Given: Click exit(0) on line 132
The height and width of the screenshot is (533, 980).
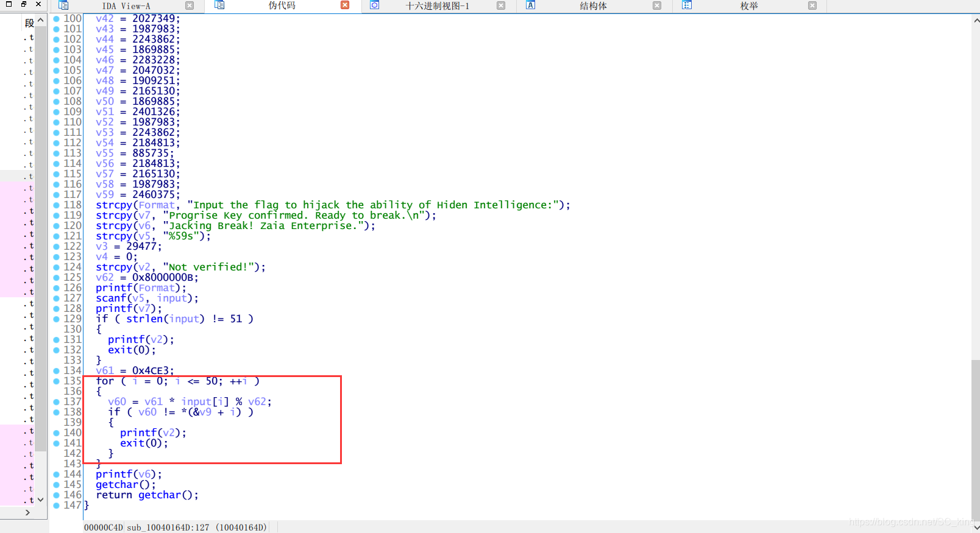Looking at the screenshot, I should click(x=129, y=350).
